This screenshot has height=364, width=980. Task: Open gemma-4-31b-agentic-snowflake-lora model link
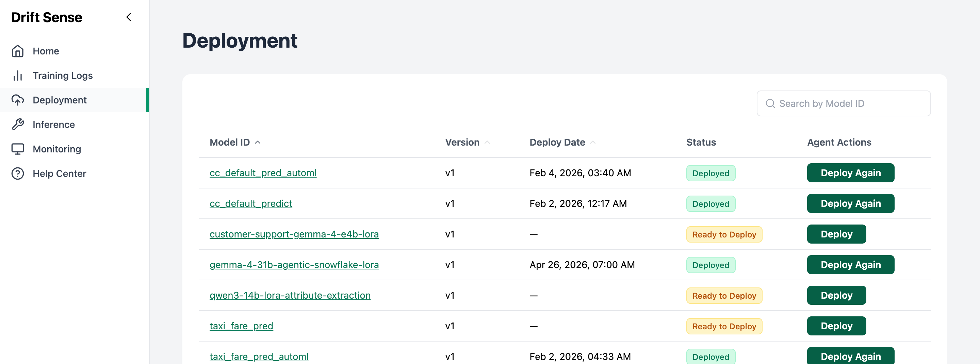tap(294, 265)
